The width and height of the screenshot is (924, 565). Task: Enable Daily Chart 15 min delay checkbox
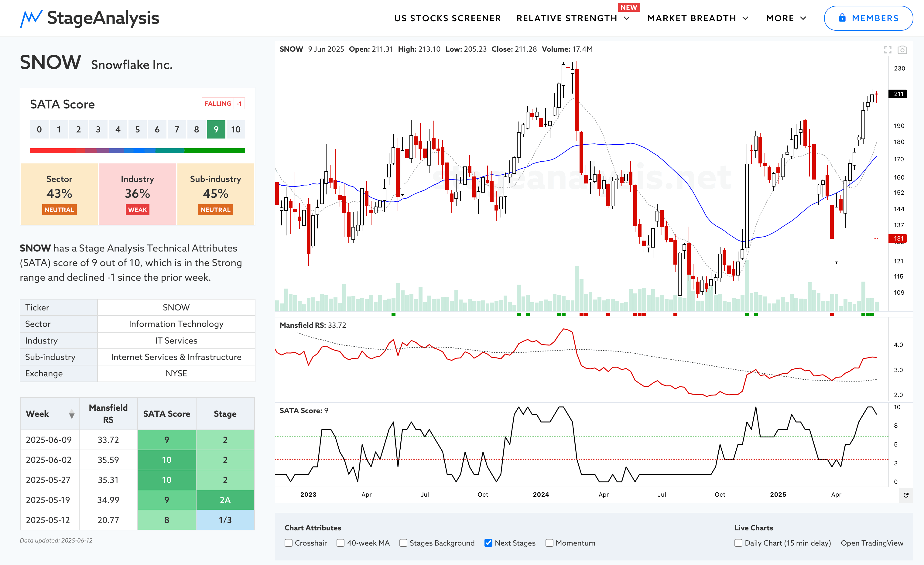pos(738,543)
